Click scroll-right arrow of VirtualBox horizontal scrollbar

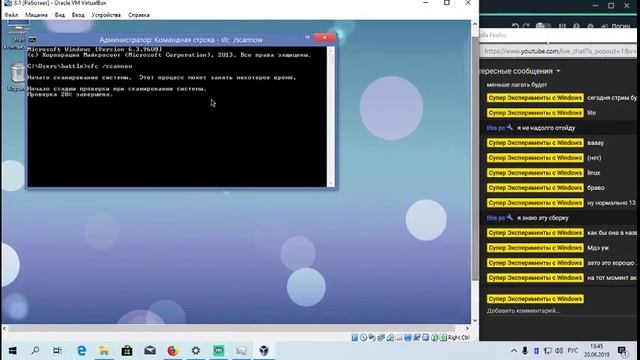coord(467,328)
